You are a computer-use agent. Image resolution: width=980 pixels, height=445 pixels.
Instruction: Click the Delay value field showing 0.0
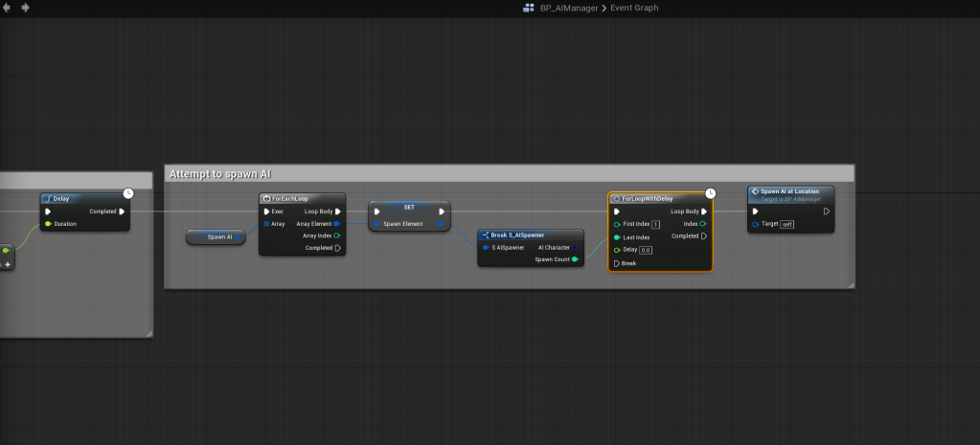coord(646,250)
